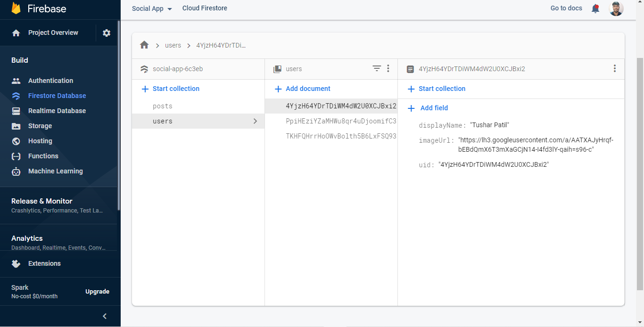The height and width of the screenshot is (327, 644).
Task: Click the notification bell
Action: click(x=595, y=8)
